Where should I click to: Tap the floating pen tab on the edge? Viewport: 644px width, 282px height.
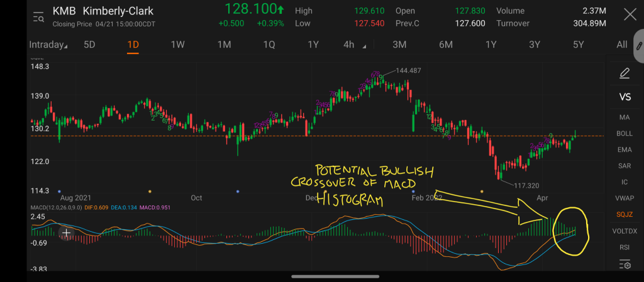coord(639,46)
